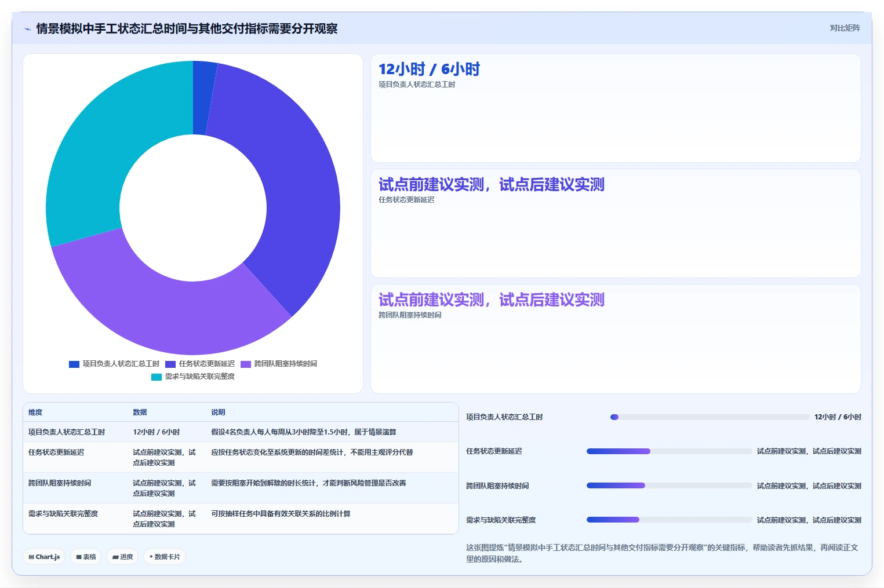Screen dimensions: 884x588
Task: Click progress value 12小时 / 6小时
Action: coord(838,417)
